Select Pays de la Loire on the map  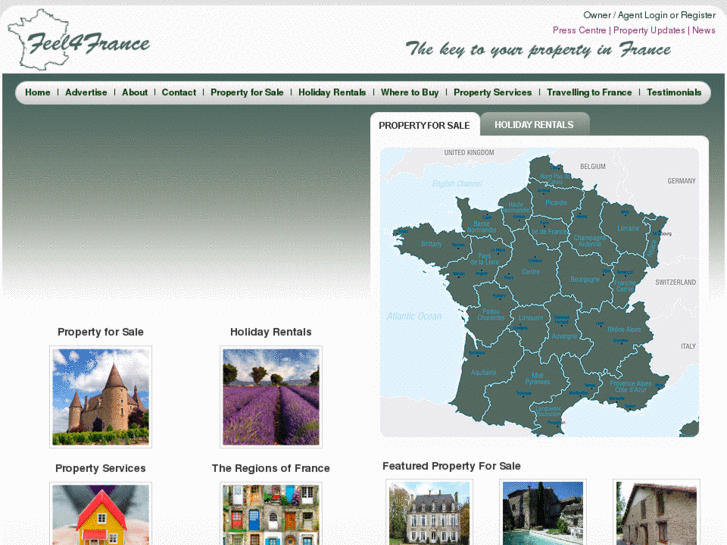pyautogui.click(x=485, y=259)
